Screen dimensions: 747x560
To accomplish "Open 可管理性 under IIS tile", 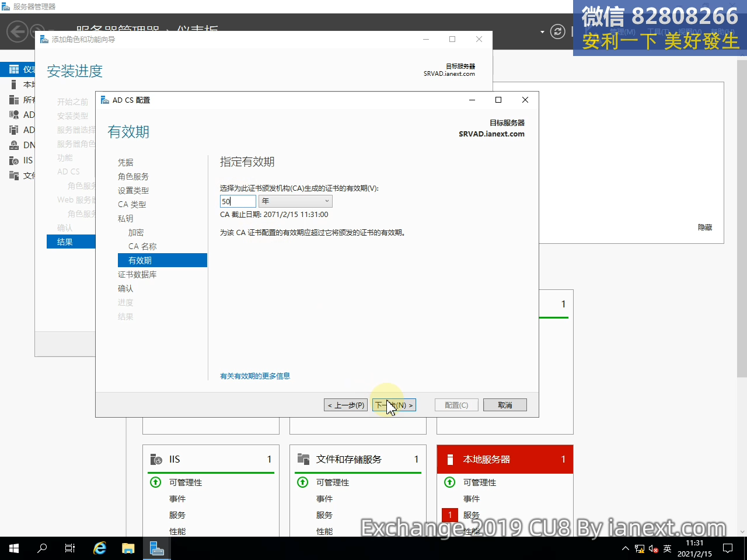I will (x=186, y=482).
